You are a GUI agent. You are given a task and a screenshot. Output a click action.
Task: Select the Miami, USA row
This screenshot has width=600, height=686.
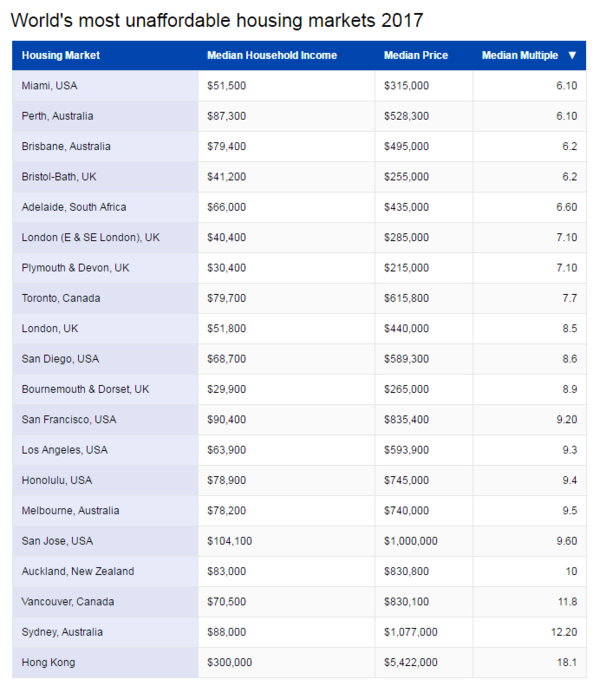pos(49,86)
